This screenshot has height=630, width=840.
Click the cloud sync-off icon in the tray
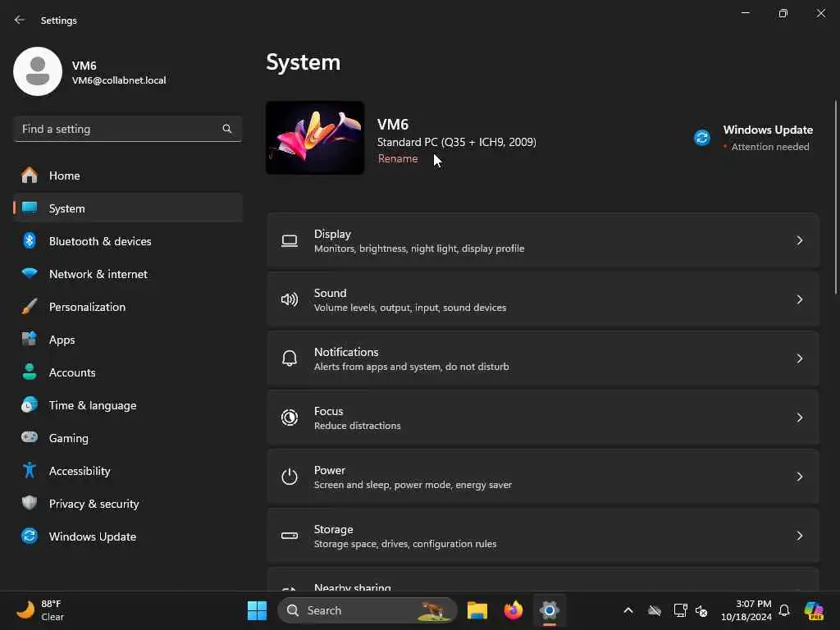(655, 610)
